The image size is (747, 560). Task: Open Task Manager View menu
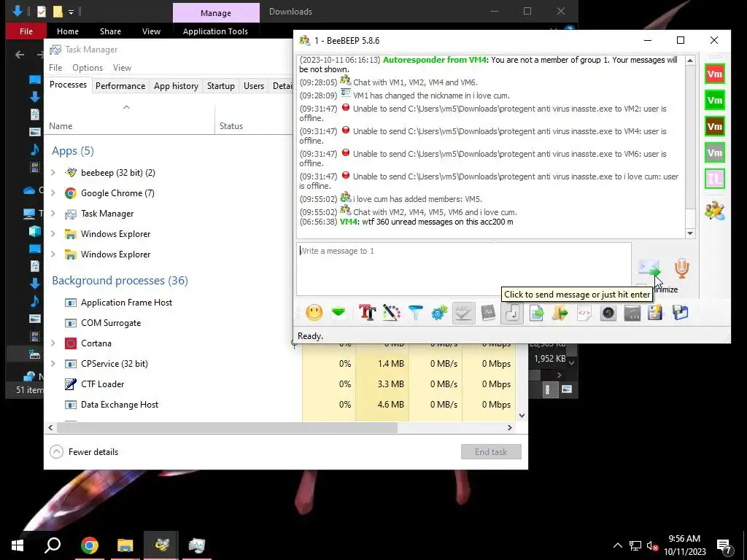122,68
